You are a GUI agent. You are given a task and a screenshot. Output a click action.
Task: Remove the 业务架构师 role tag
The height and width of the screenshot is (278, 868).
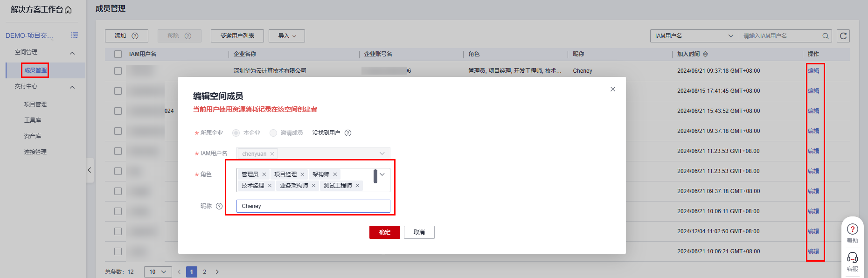(313, 186)
